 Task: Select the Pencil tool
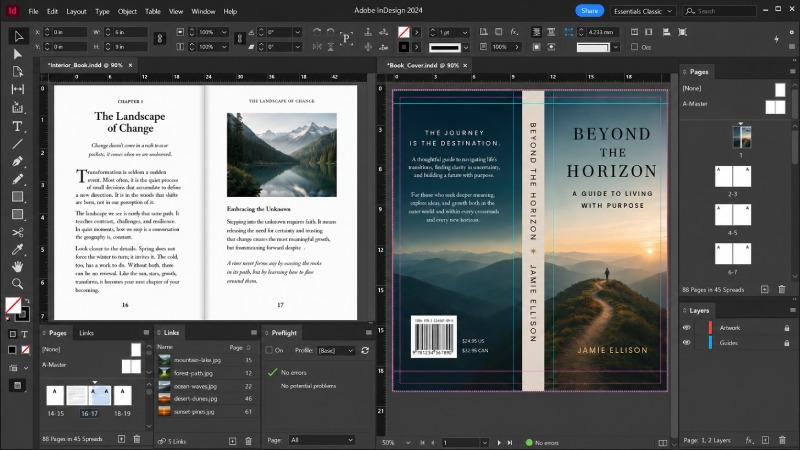point(18,179)
